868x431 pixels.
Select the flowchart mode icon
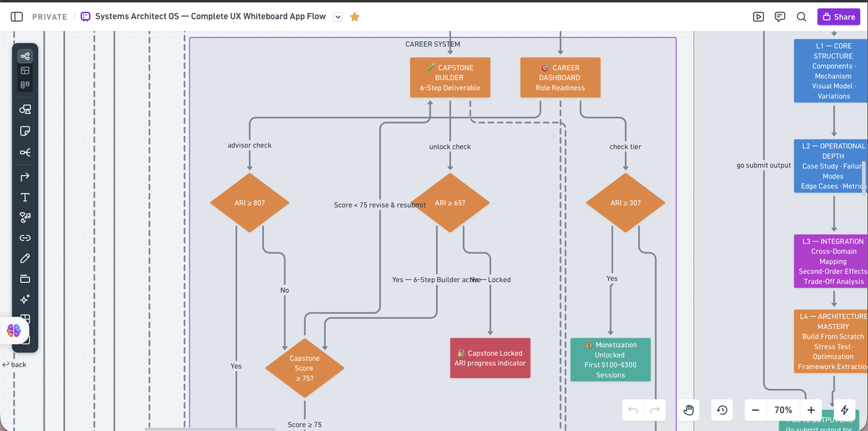tap(25, 56)
